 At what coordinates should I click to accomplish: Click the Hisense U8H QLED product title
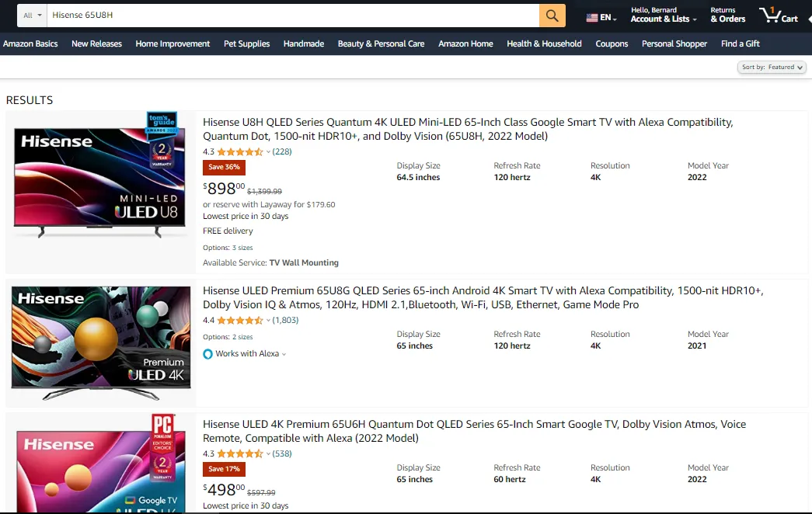(x=468, y=129)
